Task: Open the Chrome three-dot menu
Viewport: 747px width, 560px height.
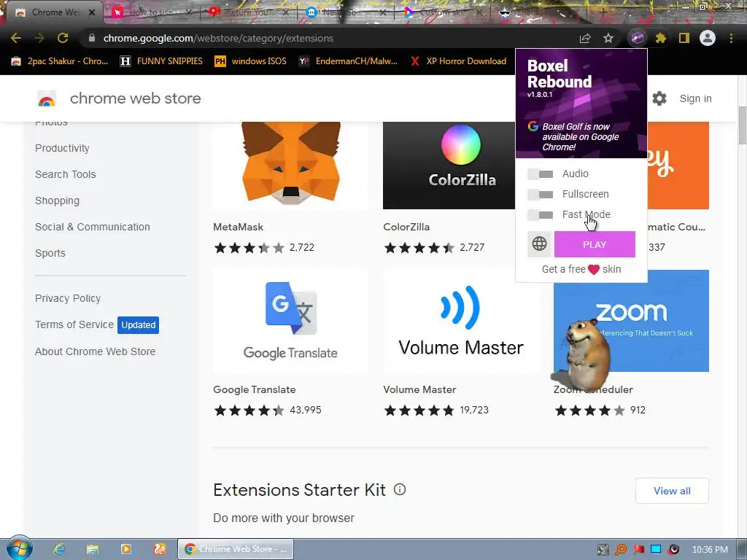Action: 731,38
